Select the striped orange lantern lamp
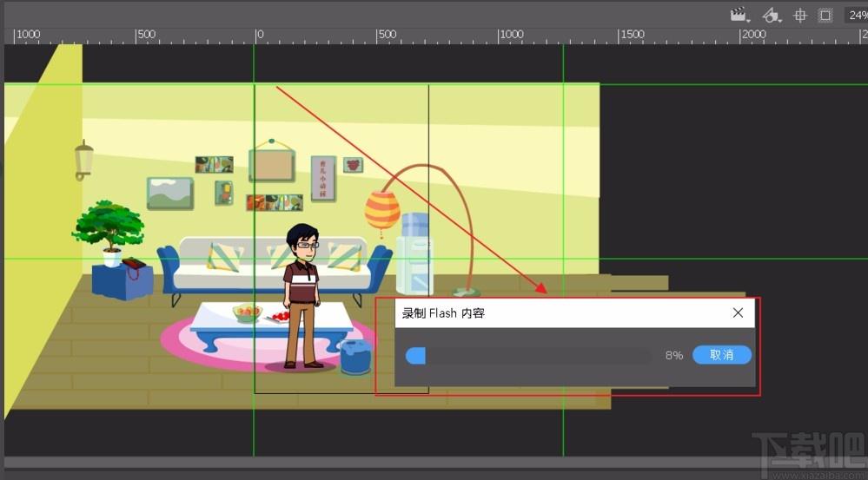 382,210
